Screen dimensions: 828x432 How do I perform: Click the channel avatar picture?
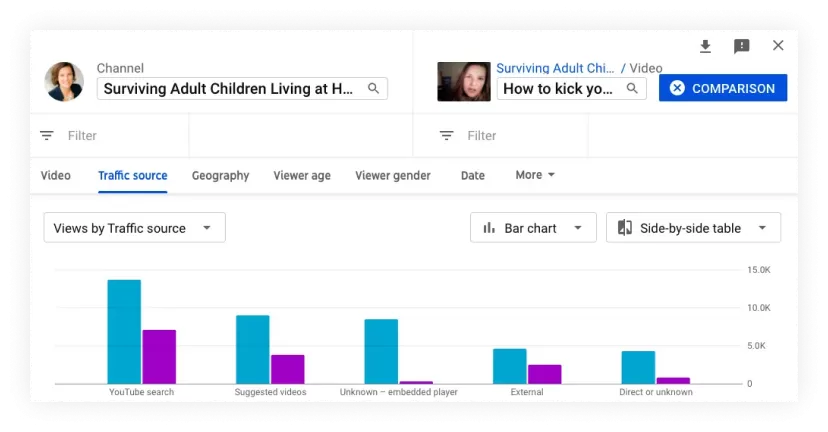64,82
